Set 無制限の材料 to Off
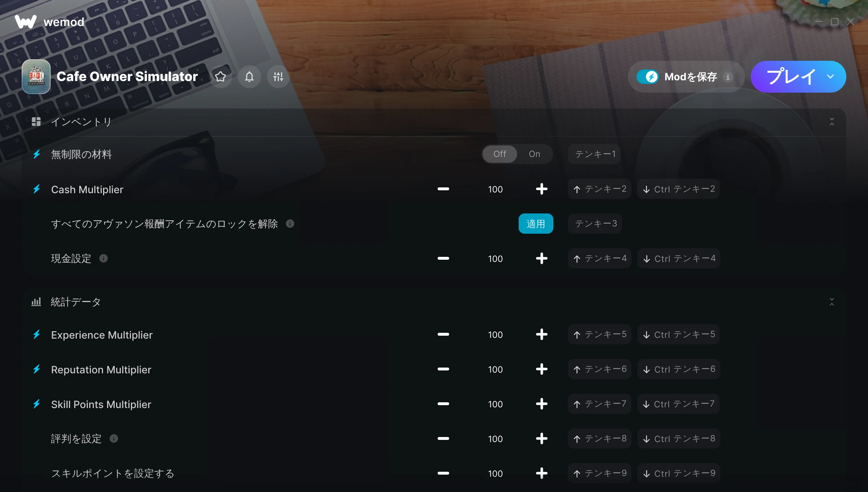 coord(500,154)
